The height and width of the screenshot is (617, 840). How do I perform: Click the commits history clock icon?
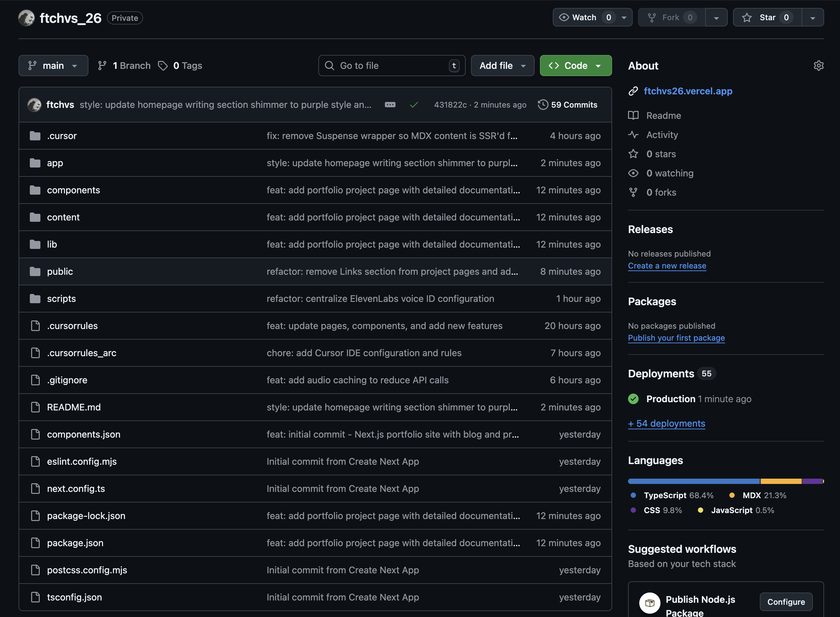[543, 105]
